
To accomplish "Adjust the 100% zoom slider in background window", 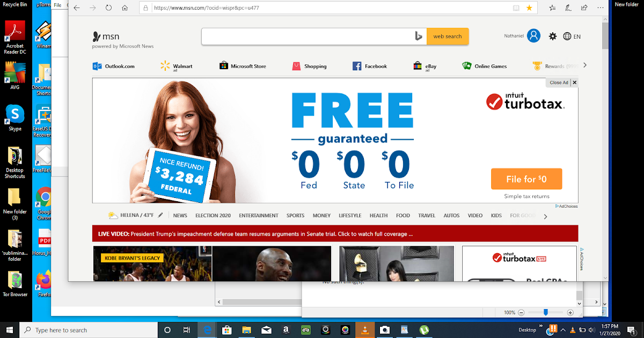I will click(x=546, y=312).
